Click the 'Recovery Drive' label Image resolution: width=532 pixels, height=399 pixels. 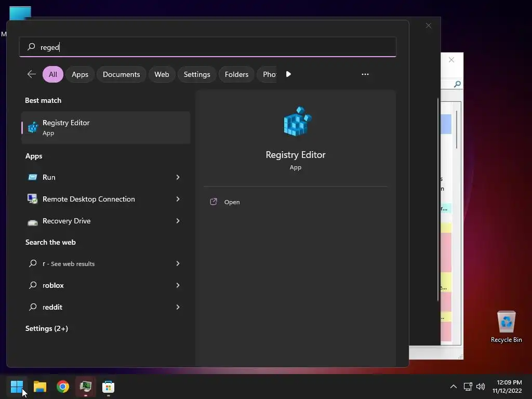(x=66, y=221)
